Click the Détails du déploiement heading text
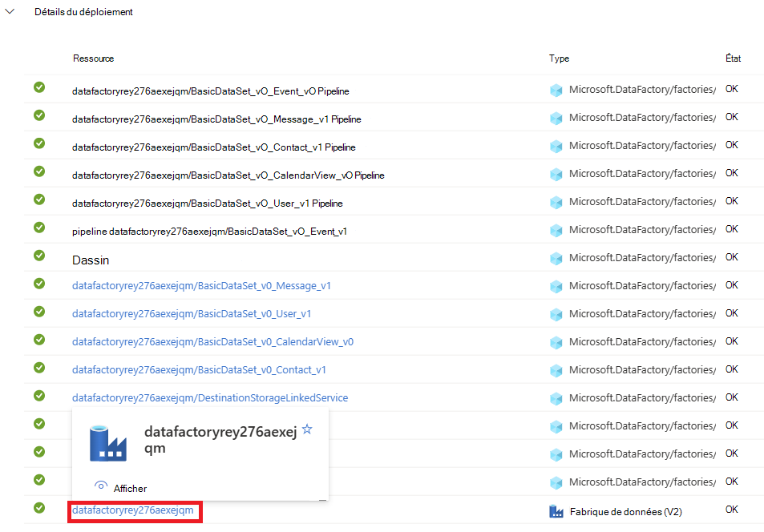Image resolution: width=764 pixels, height=532 pixels. pyautogui.click(x=83, y=11)
